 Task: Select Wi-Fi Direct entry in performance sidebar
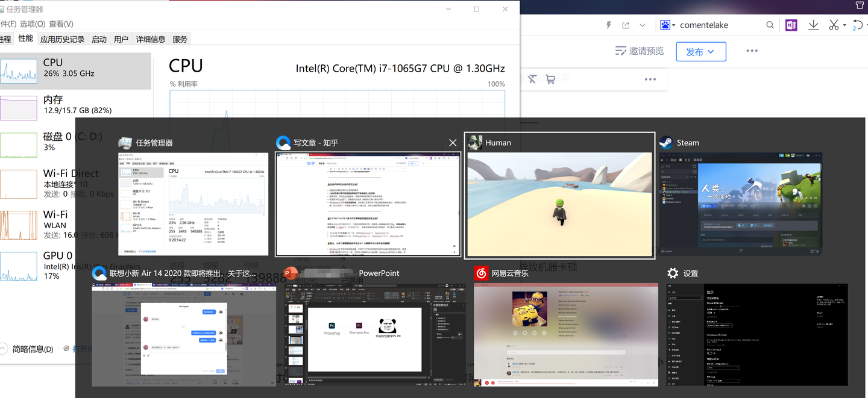(x=75, y=184)
